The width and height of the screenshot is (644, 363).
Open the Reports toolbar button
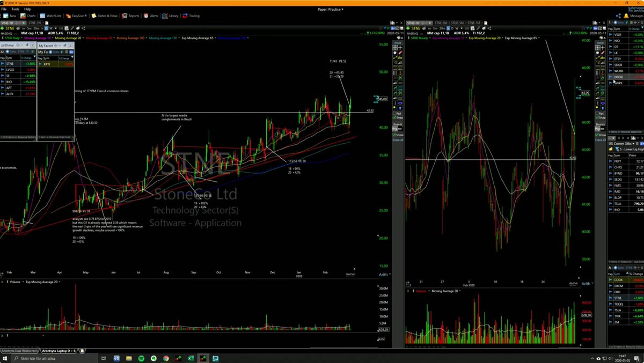131,16
